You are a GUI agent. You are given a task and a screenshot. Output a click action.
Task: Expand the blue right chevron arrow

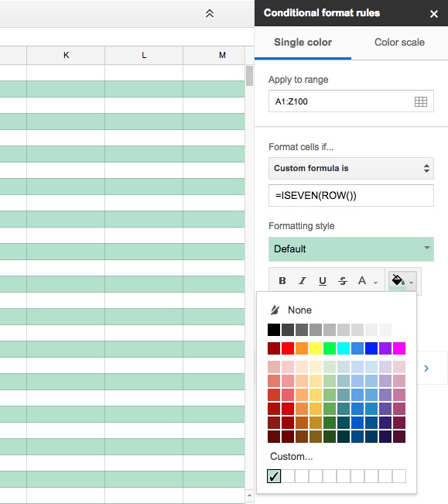coord(426,369)
